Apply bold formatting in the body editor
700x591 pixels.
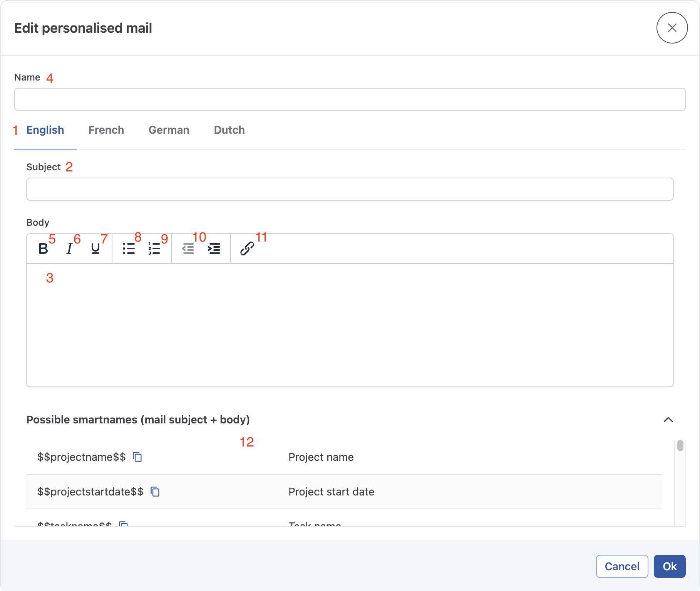coord(43,248)
